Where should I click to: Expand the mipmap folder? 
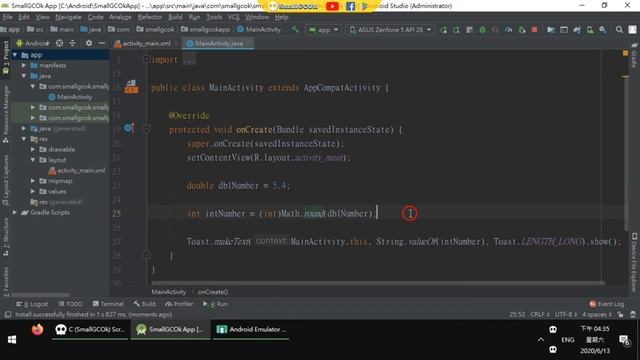33,181
